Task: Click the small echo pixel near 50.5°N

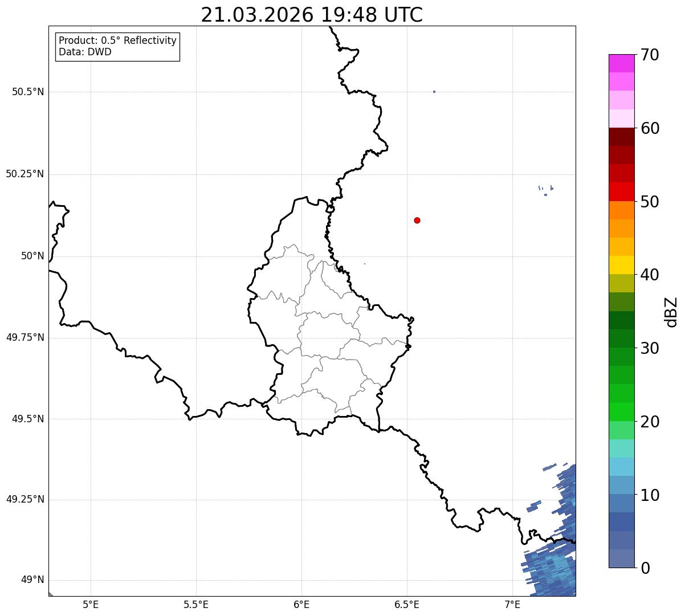Action: 434,92
